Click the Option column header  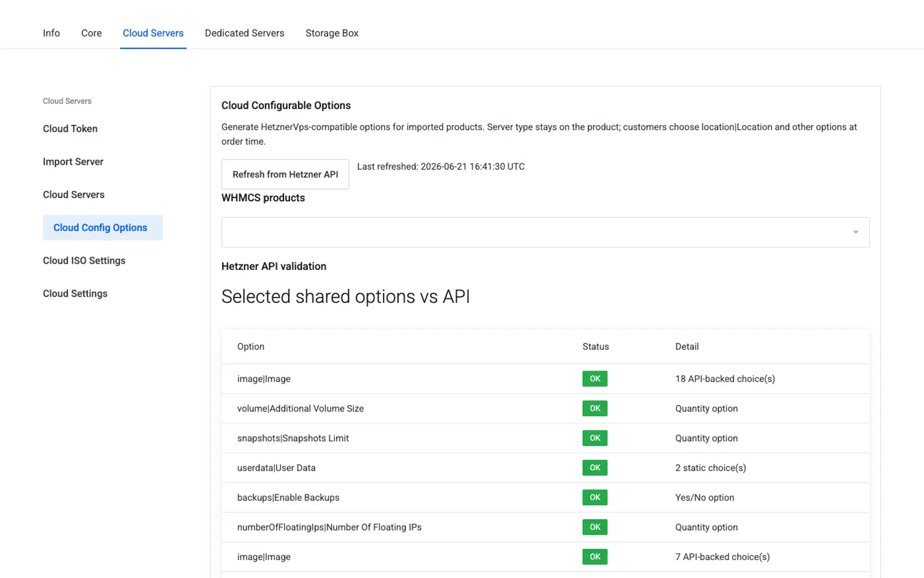pos(251,346)
